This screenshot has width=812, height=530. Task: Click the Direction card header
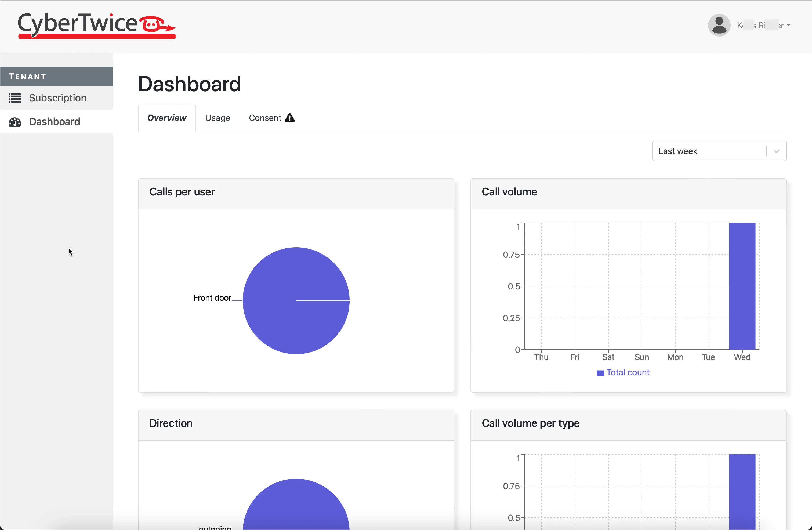click(296, 425)
